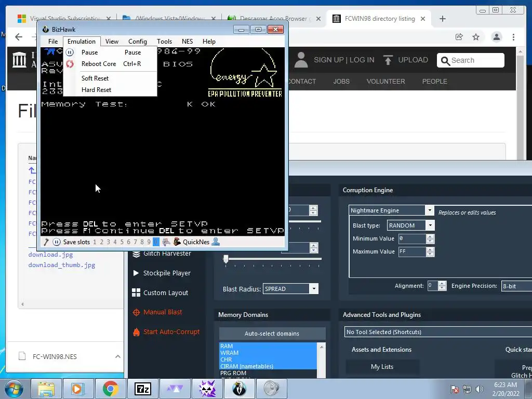Screen dimensions: 532x399
Task: Choose Soft Reset from Emulation menu
Action: click(110, 78)
